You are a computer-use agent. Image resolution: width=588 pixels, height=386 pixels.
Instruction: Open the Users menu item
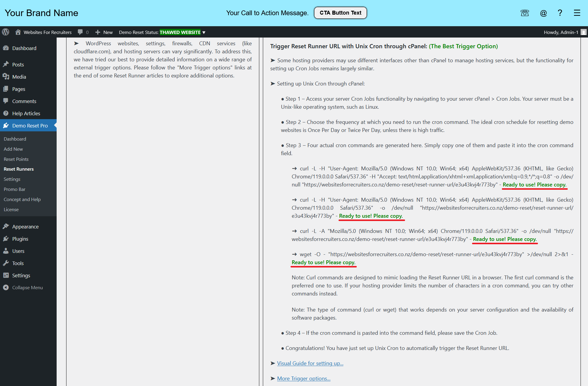[x=18, y=251]
